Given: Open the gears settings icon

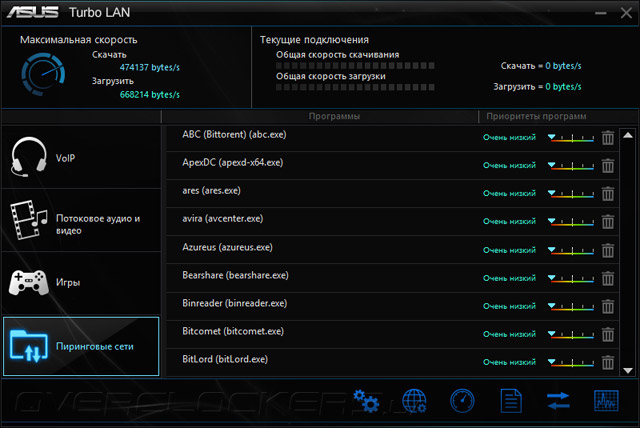Looking at the screenshot, I should click(x=366, y=401).
